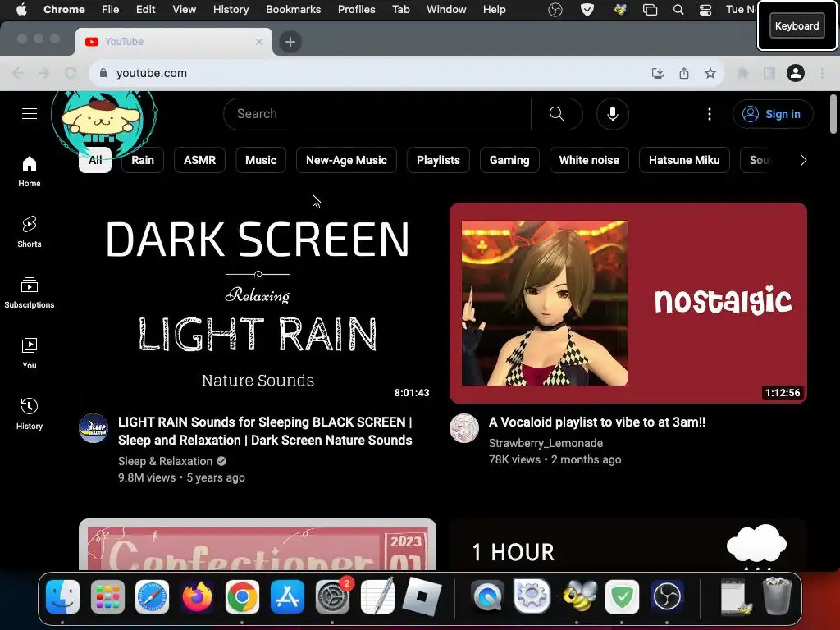Open Subscriptions in sidebar
The image size is (840, 630).
[x=30, y=293]
